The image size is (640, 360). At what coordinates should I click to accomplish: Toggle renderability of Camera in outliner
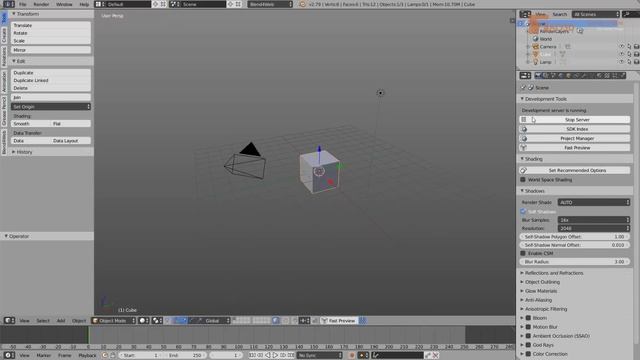point(636,47)
